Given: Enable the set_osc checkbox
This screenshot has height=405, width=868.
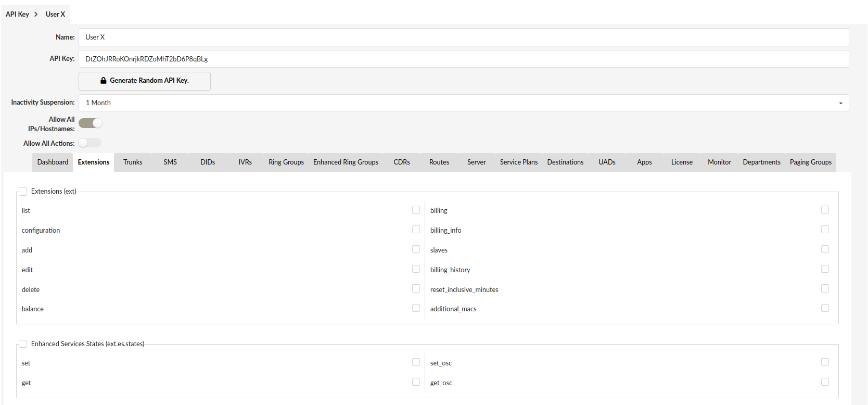Looking at the screenshot, I should tap(825, 362).
